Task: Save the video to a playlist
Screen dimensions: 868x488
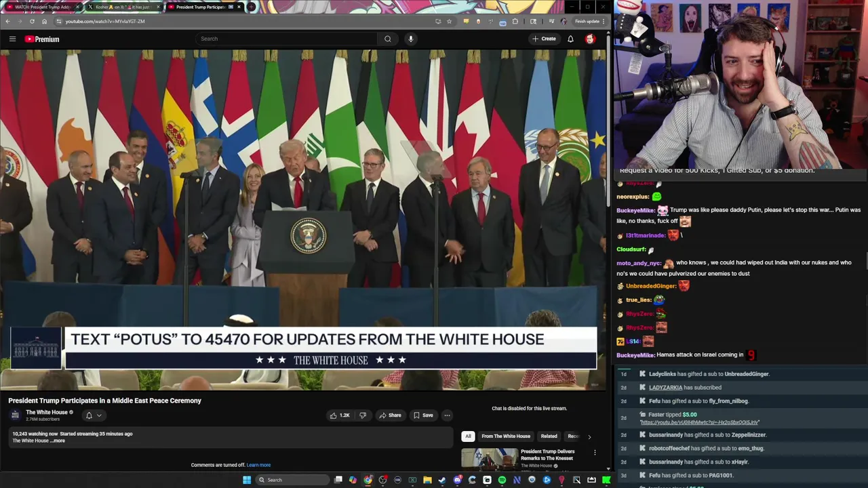Action: coord(423,415)
